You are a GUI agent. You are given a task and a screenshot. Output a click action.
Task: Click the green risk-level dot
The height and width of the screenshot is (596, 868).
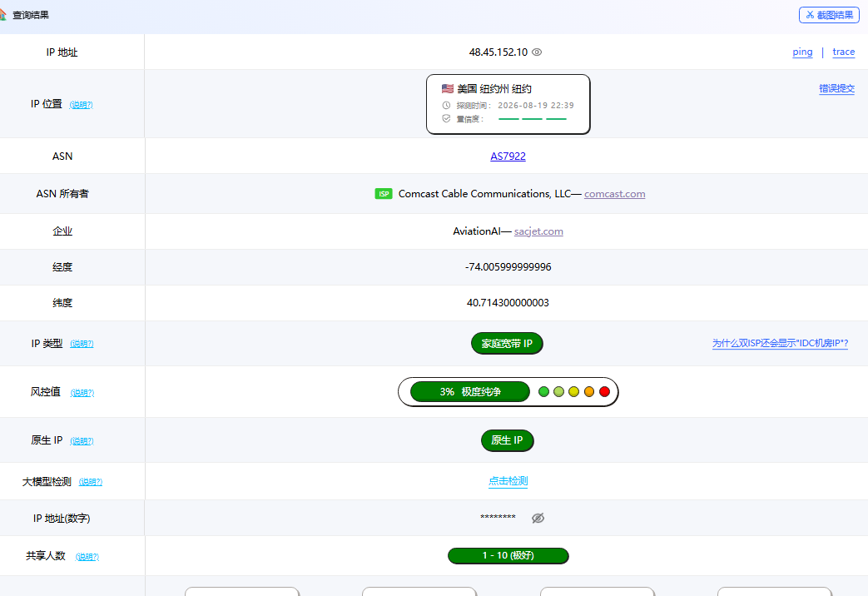pyautogui.click(x=543, y=391)
